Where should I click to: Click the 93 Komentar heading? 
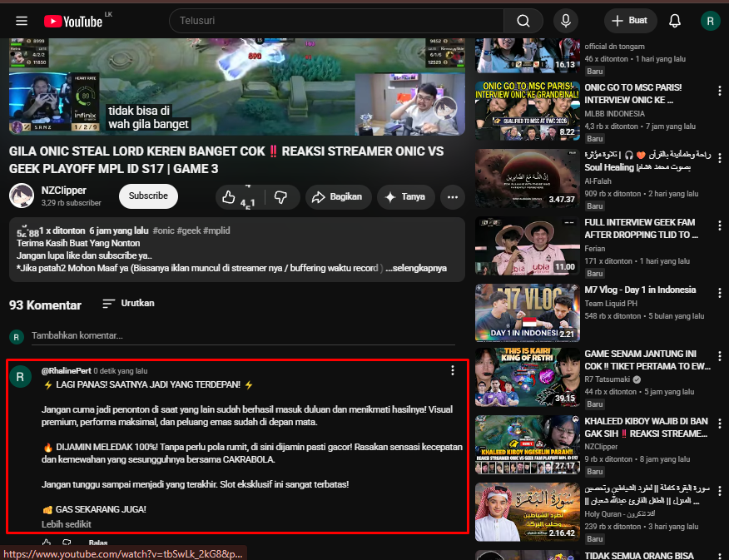click(x=45, y=305)
